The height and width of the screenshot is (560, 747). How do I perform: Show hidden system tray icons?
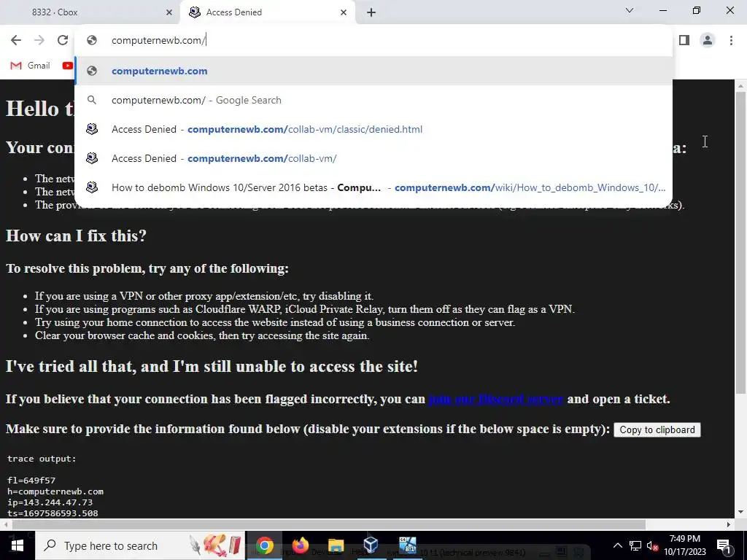617,545
